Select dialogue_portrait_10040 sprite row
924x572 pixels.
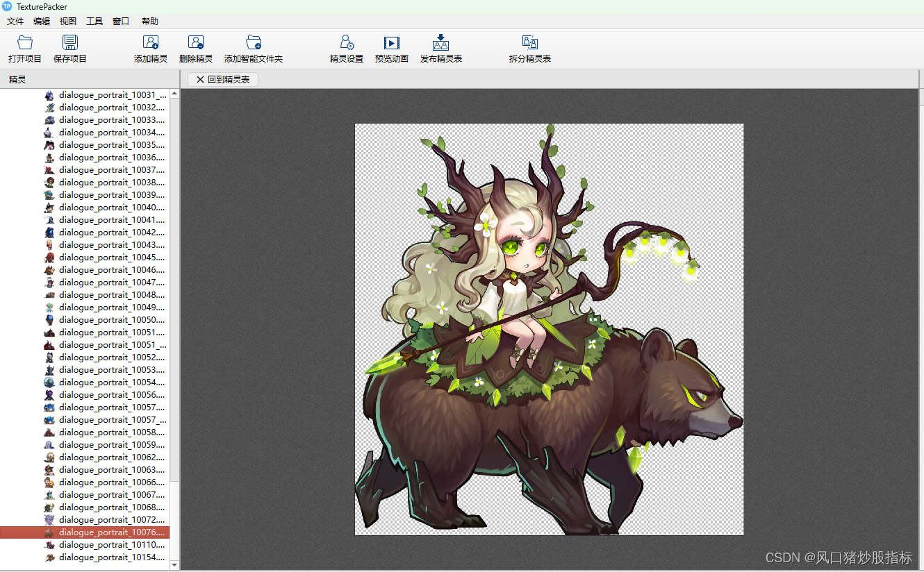tap(85, 208)
